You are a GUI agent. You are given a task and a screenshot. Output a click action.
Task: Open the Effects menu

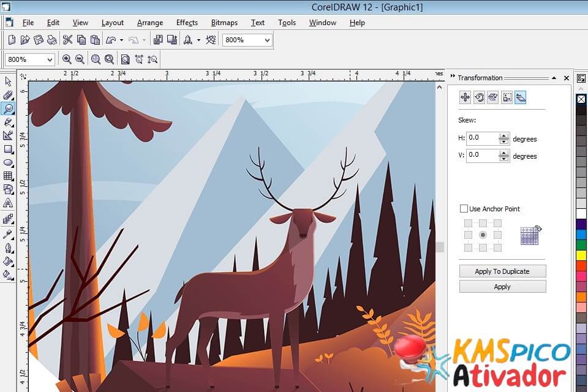click(187, 23)
